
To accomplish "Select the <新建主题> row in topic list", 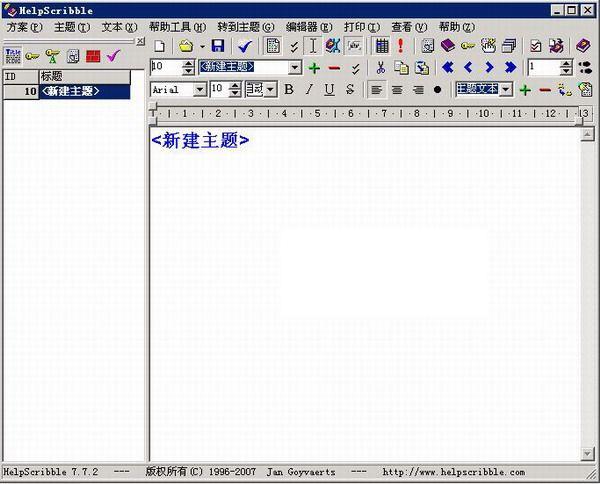I will tap(84, 91).
